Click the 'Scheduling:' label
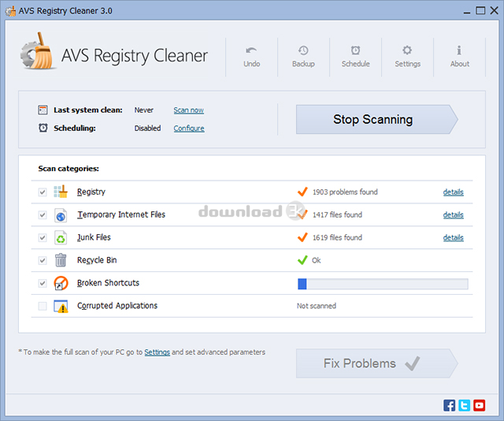 (x=75, y=128)
